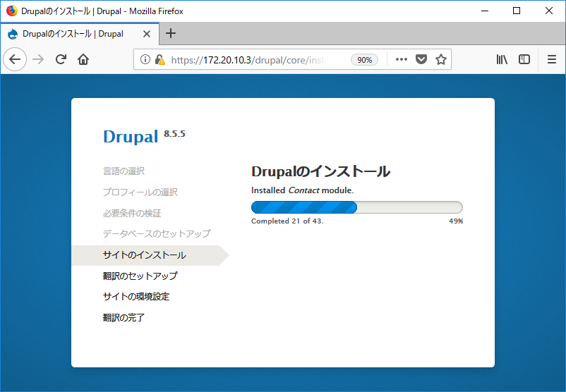Bookmark this page with the star
566x392 pixels.
click(441, 59)
